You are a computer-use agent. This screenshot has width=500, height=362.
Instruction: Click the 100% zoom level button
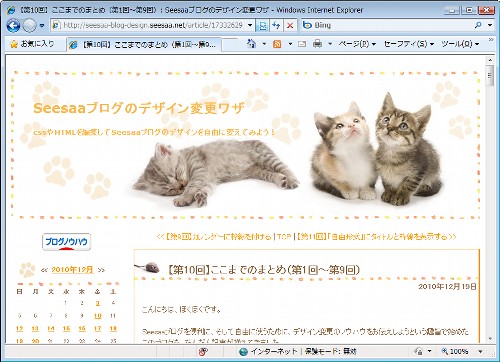[x=455, y=351]
